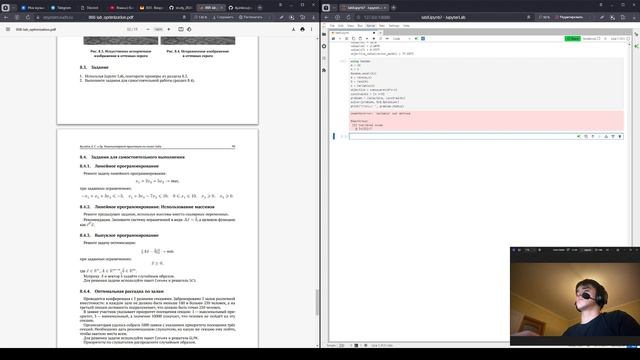Reload the JupyterLab browser page
The image size is (640, 360).
point(348,18)
